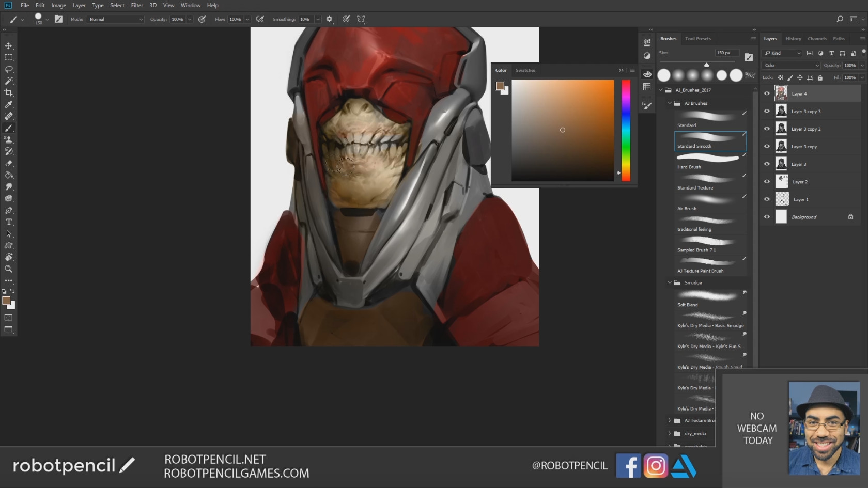Select the Rectangular Marquee tool

(9, 57)
